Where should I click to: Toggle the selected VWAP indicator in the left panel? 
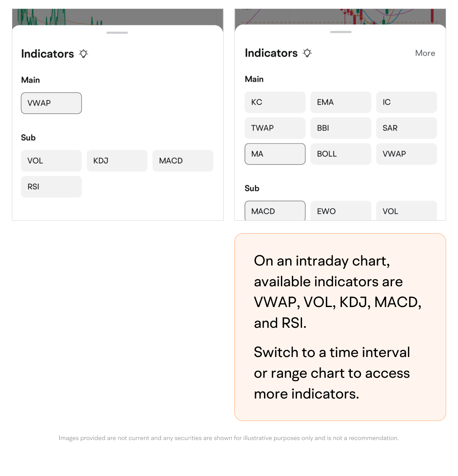click(x=51, y=103)
